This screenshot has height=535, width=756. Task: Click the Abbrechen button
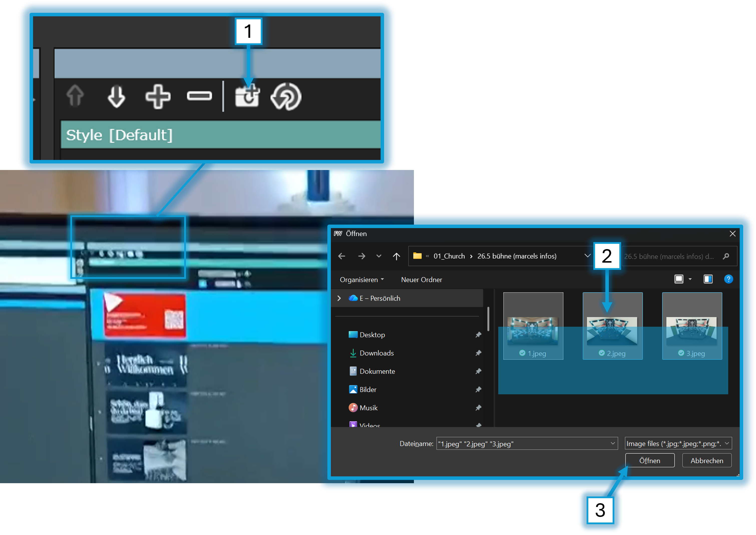click(707, 461)
